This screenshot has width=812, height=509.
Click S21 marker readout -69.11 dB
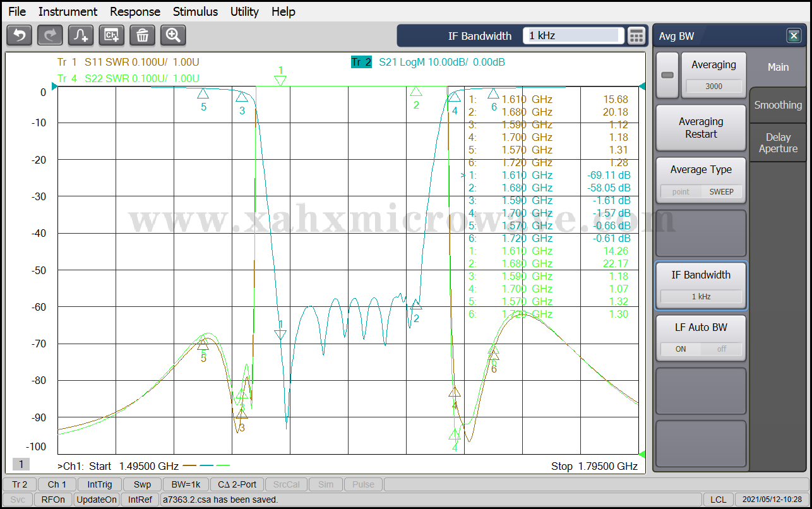pyautogui.click(x=607, y=175)
